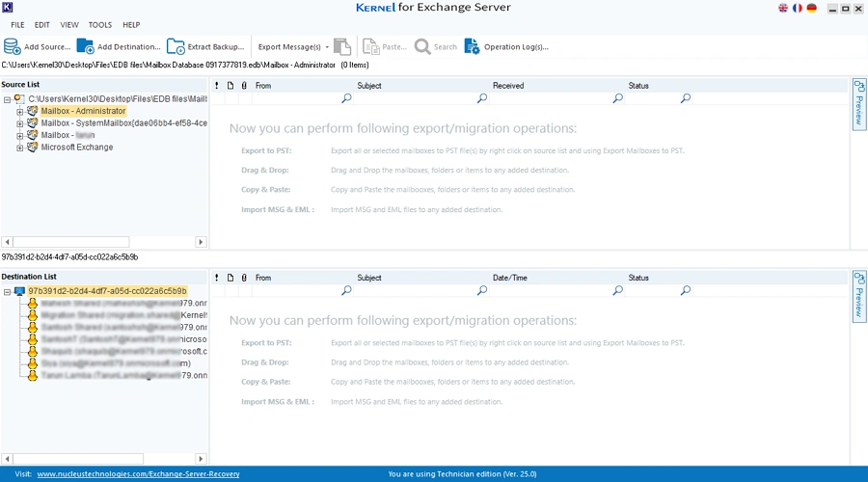Open Export Message(s) dropdown arrow
Image resolution: width=868 pixels, height=482 pixels.
click(326, 46)
